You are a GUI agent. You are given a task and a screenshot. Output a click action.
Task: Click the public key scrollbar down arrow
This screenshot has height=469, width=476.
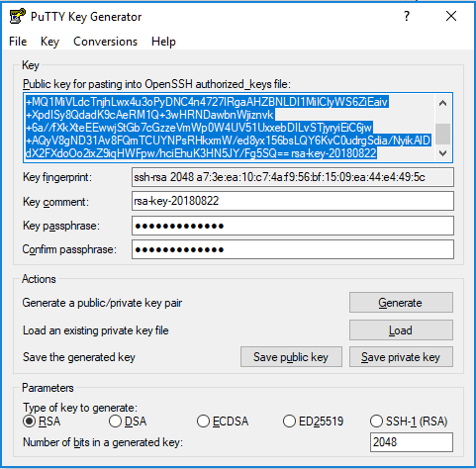point(442,153)
